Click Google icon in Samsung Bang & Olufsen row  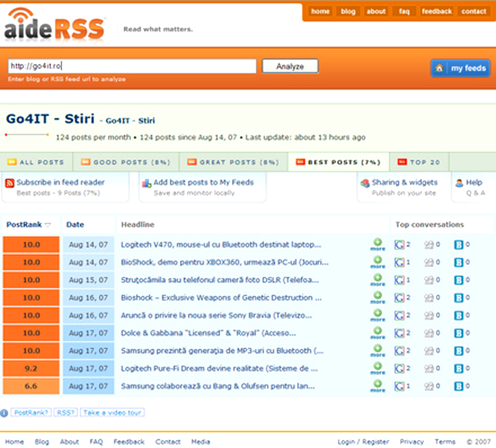coord(399,386)
